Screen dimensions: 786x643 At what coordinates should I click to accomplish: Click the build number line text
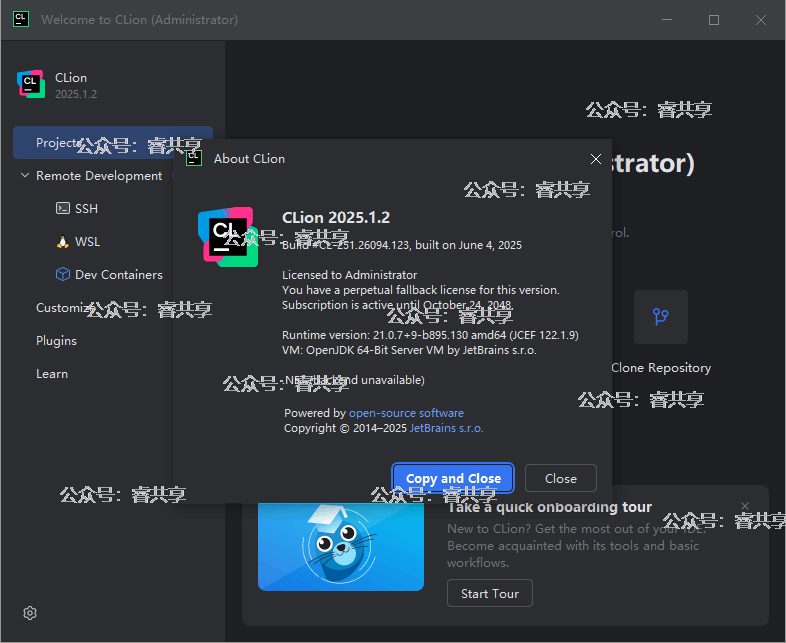coord(402,245)
